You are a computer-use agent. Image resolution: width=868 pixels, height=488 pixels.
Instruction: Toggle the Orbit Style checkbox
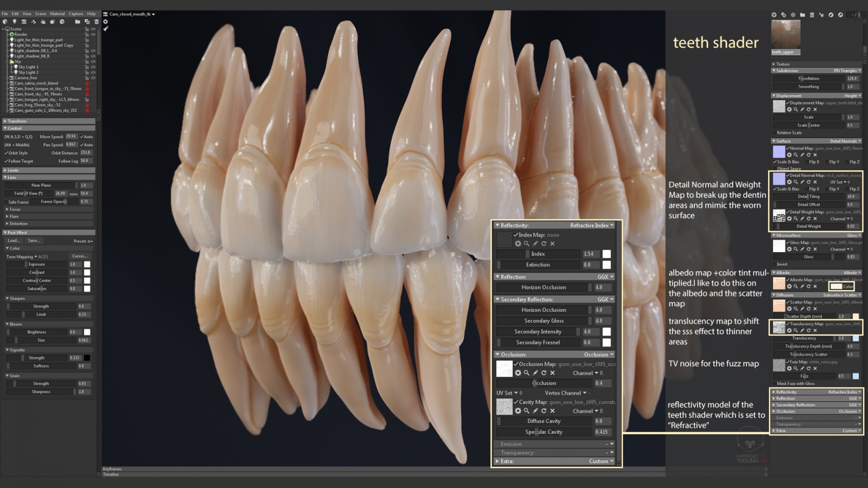pos(7,153)
